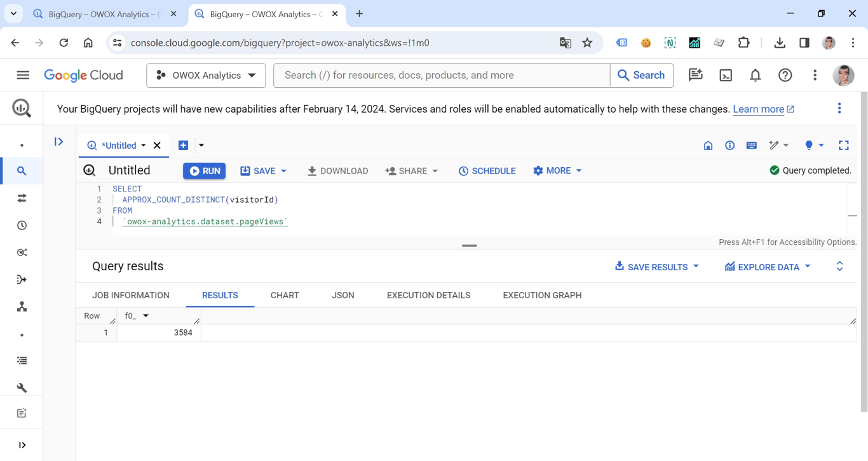Close the *Untitled query tab
This screenshot has width=868, height=461.
[x=157, y=146]
